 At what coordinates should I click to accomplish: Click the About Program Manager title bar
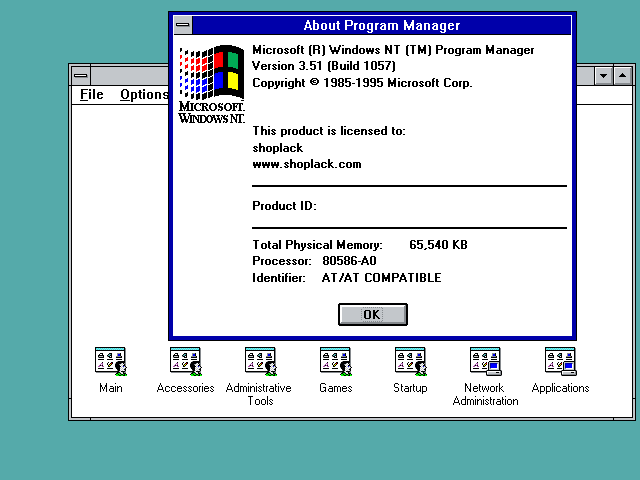coord(381,25)
